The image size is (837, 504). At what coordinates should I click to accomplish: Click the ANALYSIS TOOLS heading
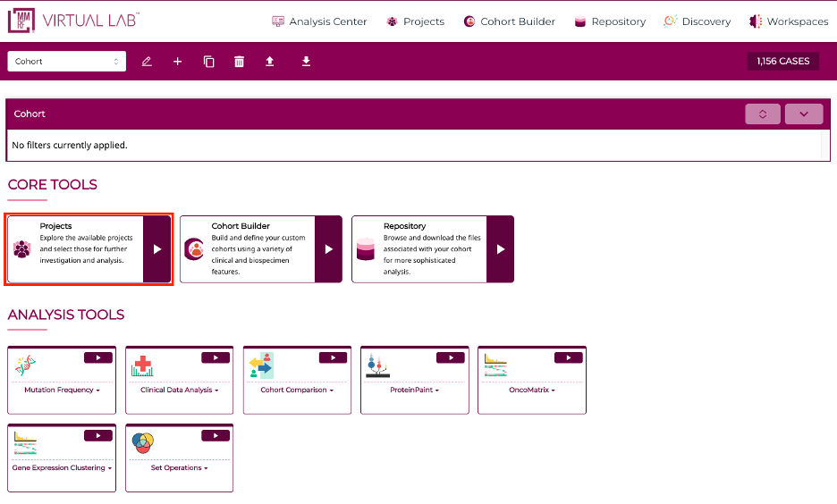point(65,315)
